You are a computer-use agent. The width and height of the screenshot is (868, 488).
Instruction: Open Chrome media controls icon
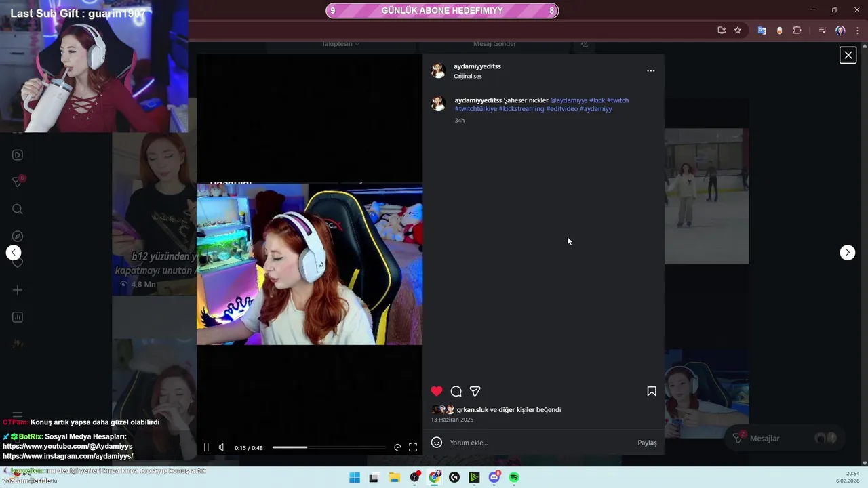823,30
